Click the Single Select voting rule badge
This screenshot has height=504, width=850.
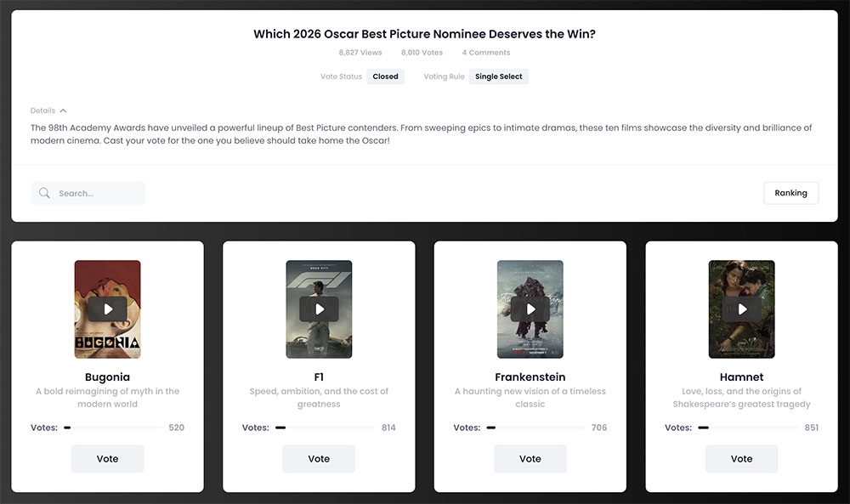point(499,76)
